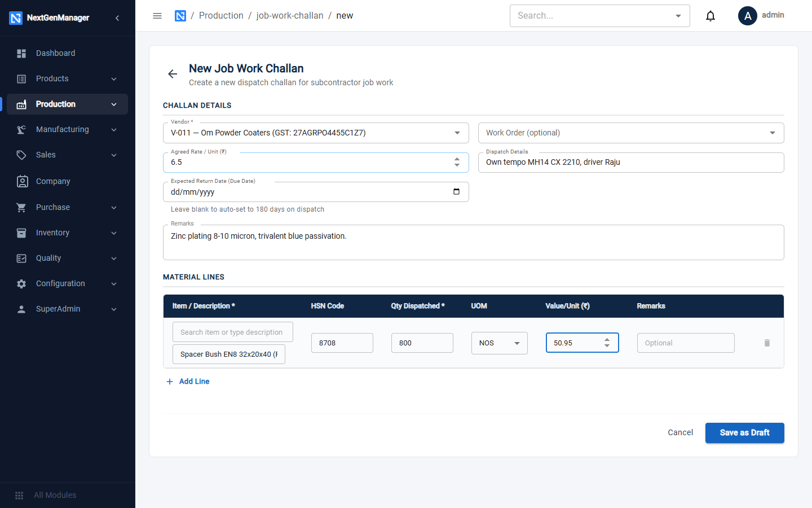Open the UOM dropdown showing NOS

point(500,343)
